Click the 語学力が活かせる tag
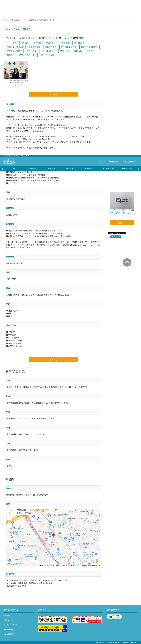The width and height of the screenshot is (141, 644). tap(27, 55)
